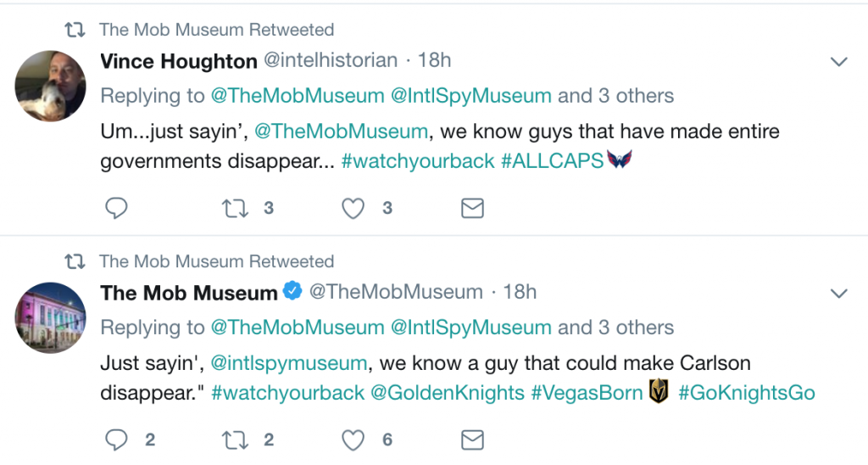Like The Mob Museum's Carlson tweet
868x465 pixels.
pos(353,440)
